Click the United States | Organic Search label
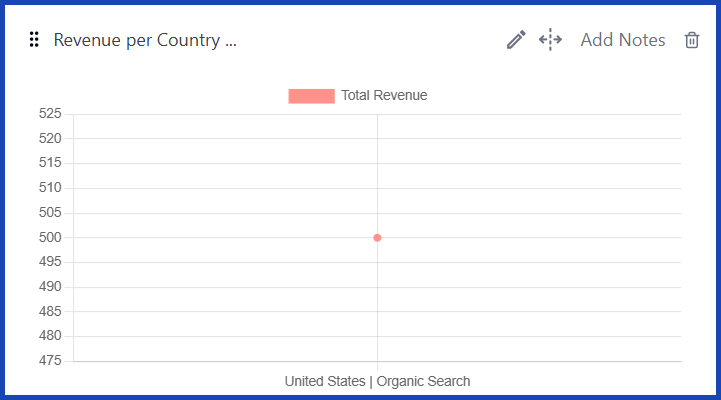The image size is (721, 400). [x=377, y=381]
